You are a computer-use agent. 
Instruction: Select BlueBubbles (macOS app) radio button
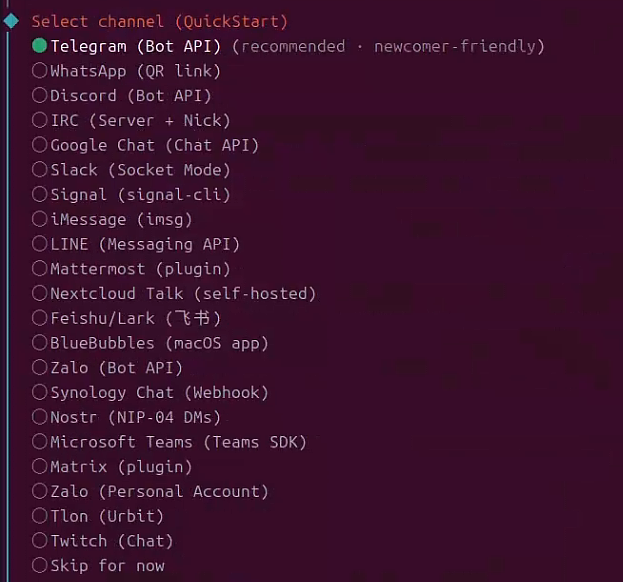pyautogui.click(x=40, y=343)
